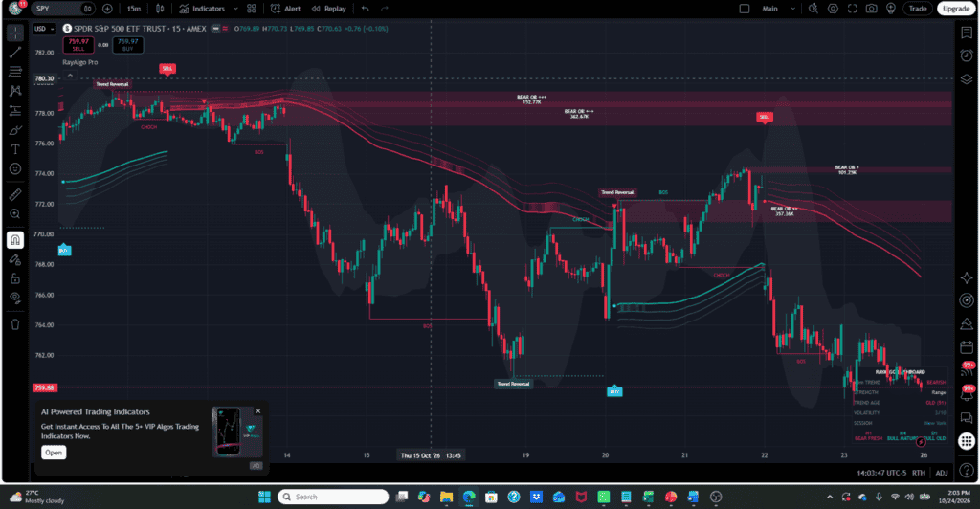Select the brush drawing tool

pyautogui.click(x=15, y=130)
